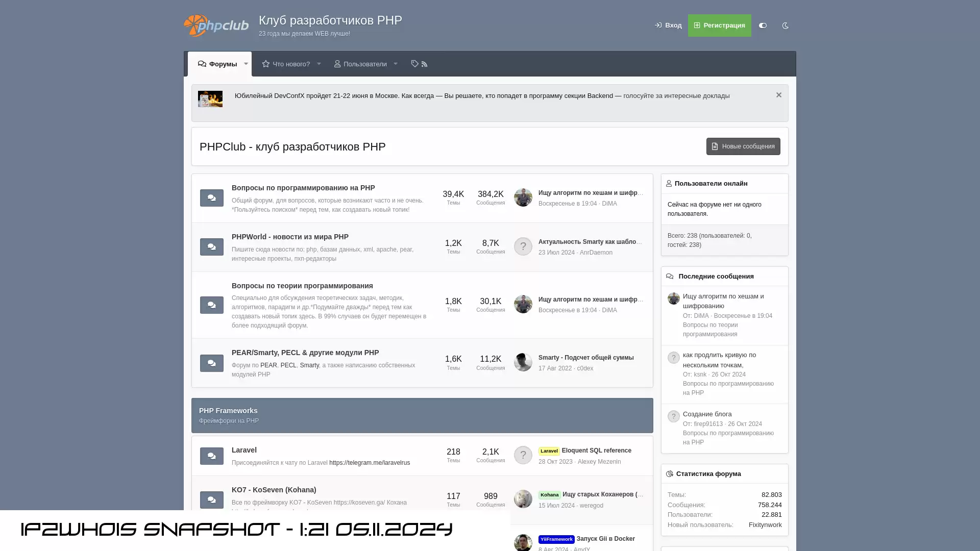980x551 pixels.
Task: Open Smarty link in the forum description
Action: coord(309,365)
